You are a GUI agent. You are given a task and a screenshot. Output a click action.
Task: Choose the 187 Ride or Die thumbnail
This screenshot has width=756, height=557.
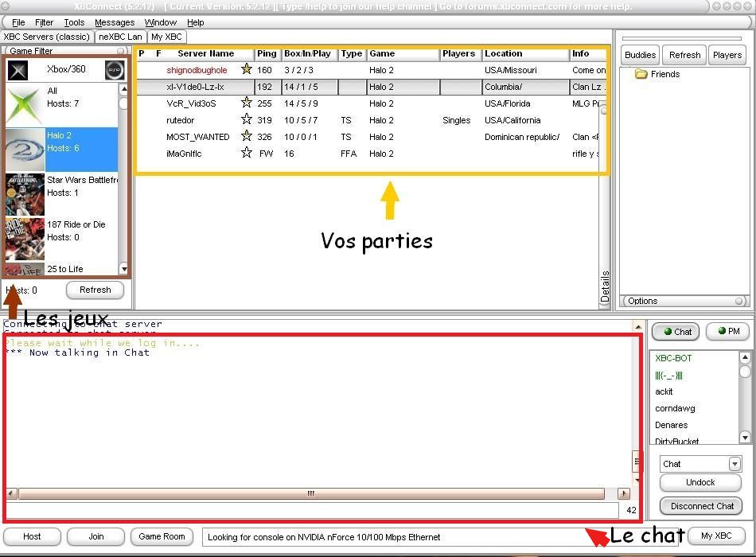click(25, 239)
